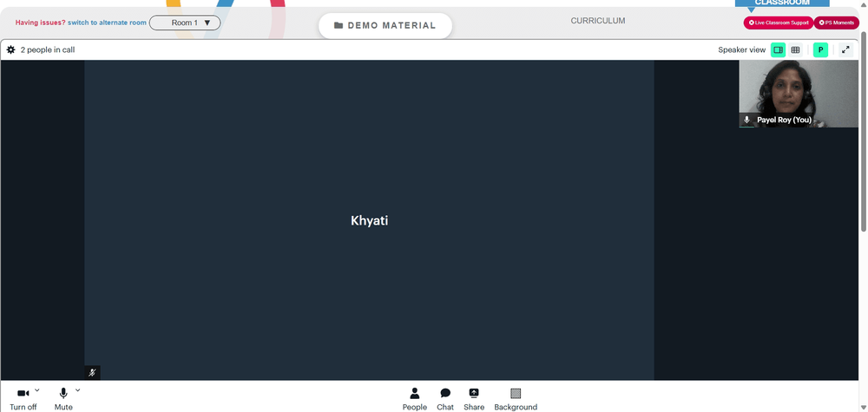Open camera options chevron

point(37,389)
